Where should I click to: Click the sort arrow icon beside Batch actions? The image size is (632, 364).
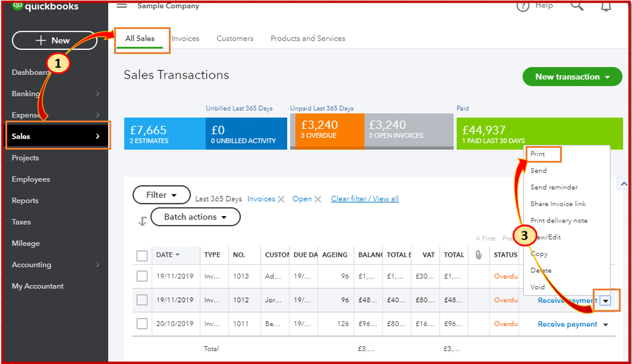click(x=142, y=221)
